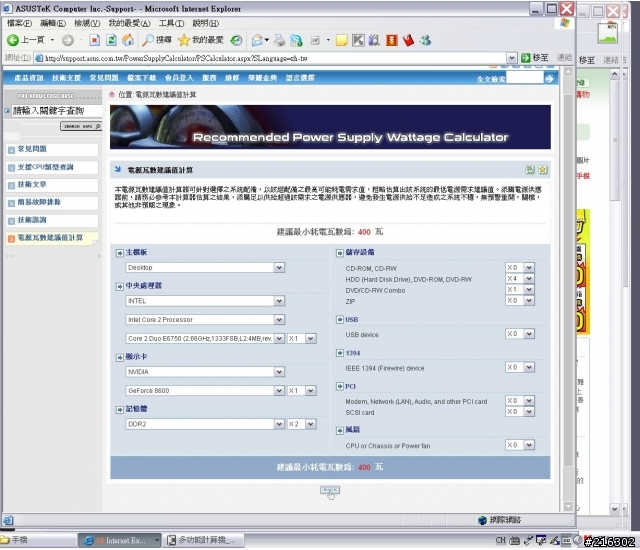Open the Intel Core 2 Processor dropdown
The width and height of the screenshot is (640, 550).
(205, 319)
